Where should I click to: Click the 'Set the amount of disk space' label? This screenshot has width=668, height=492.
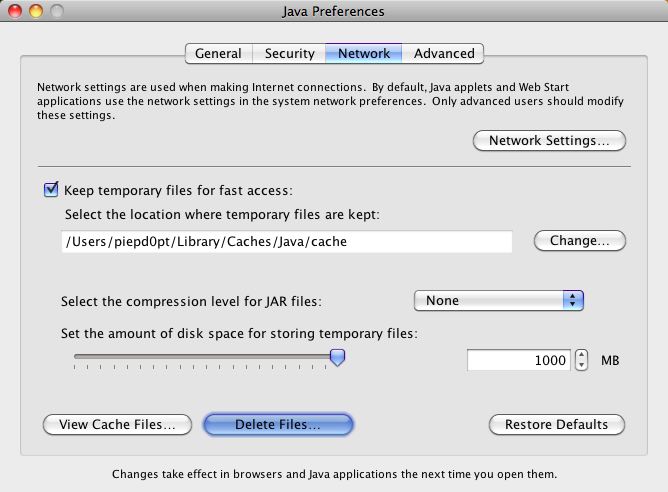click(239, 334)
